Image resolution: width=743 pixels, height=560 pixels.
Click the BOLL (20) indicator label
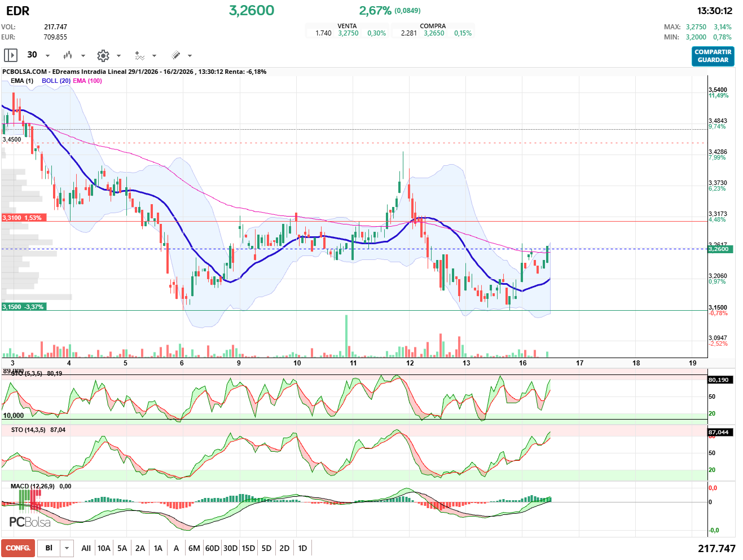(56, 81)
